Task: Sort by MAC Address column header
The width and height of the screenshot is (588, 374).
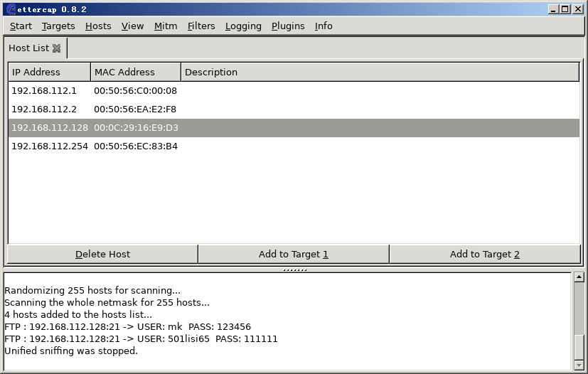Action: (x=136, y=72)
